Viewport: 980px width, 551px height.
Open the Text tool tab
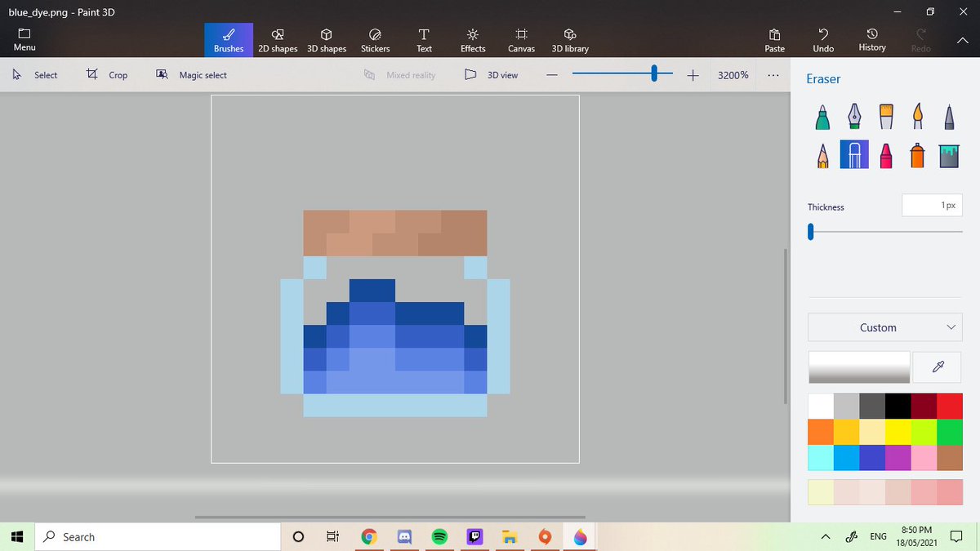[x=424, y=40]
